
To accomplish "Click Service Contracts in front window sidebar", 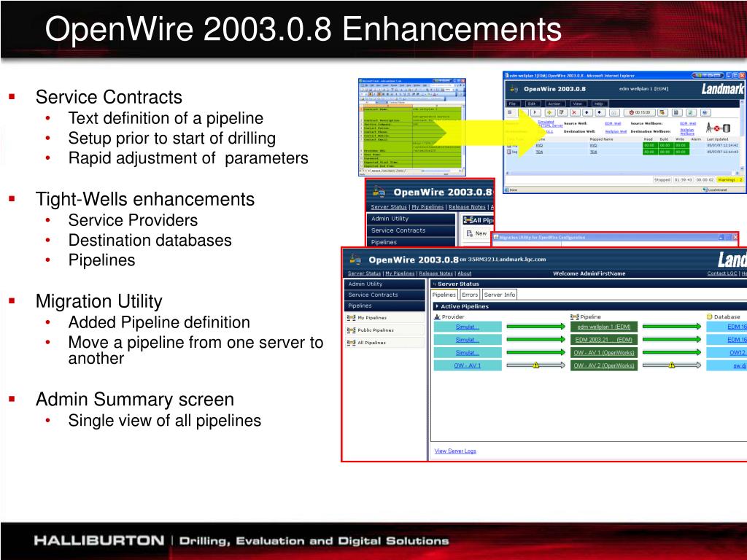I will coord(384,295).
